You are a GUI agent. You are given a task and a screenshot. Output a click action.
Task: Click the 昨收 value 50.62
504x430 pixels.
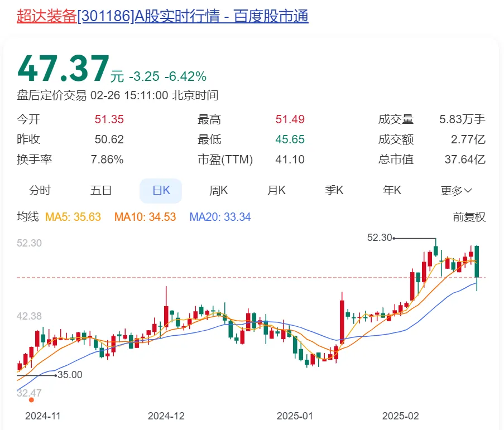coord(109,139)
